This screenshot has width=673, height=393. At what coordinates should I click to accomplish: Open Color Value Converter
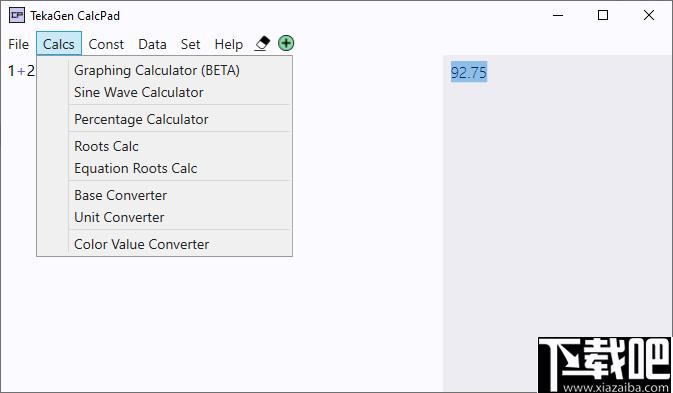(142, 244)
